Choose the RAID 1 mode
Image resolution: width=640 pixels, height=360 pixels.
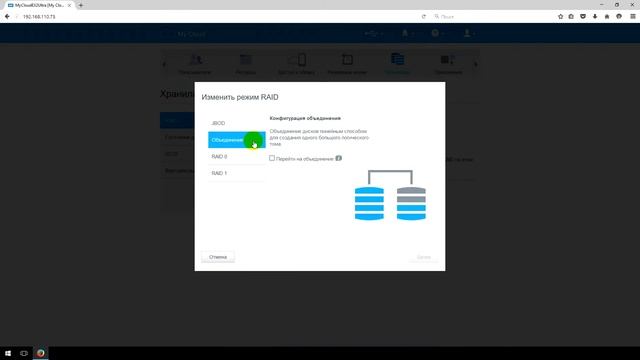[236, 173]
